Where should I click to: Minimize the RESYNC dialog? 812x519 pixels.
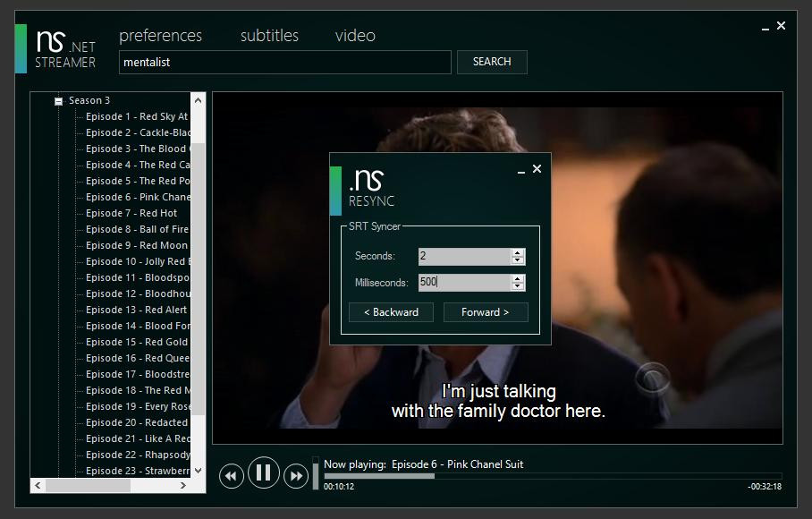[521, 171]
